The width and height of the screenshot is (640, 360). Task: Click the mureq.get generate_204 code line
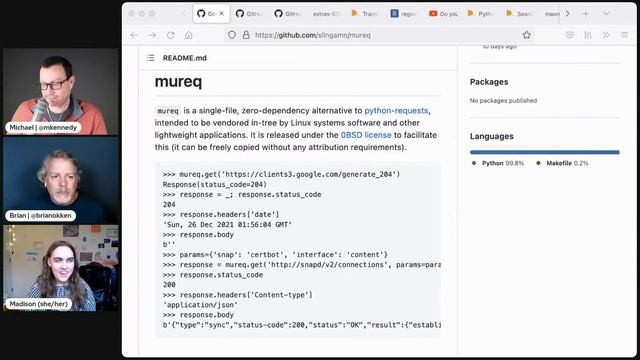[x=281, y=174]
